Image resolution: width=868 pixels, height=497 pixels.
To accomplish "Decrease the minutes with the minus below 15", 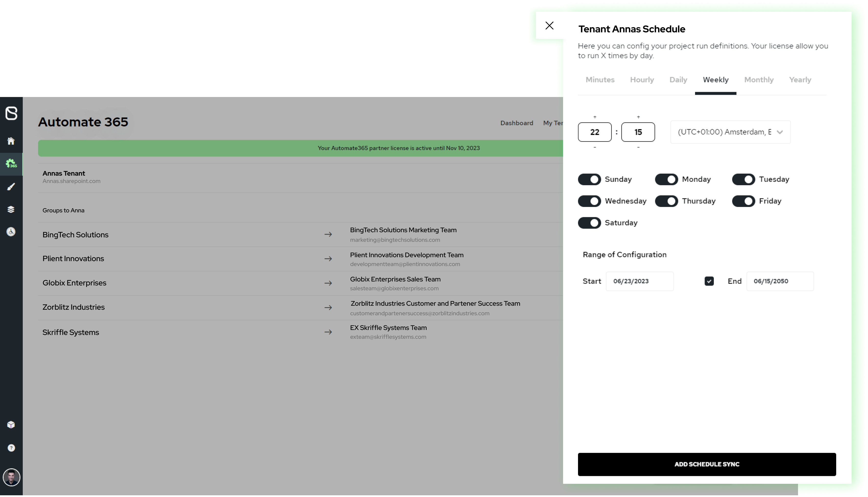I will click(x=639, y=147).
